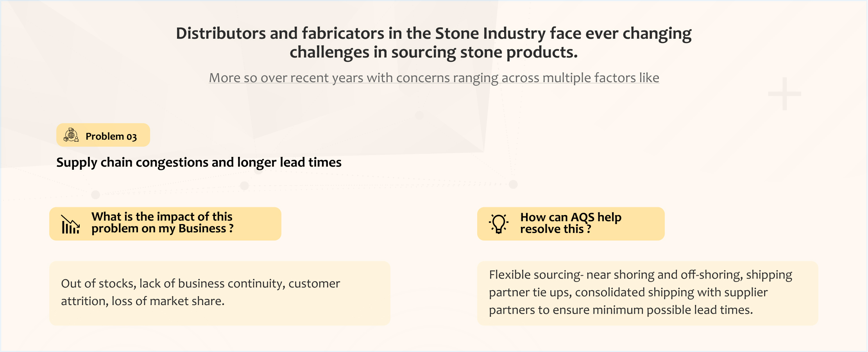Click the declining bar chart icon

(x=70, y=224)
